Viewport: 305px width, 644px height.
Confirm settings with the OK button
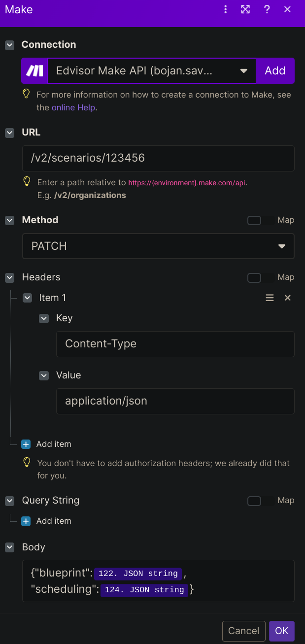click(x=282, y=631)
